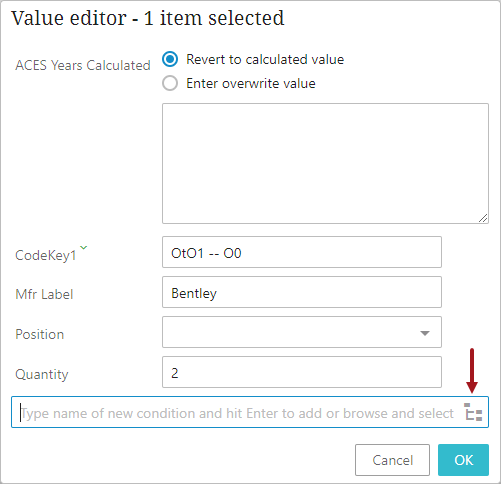501x484 pixels.
Task: Open the condition browse tree icon
Action: pos(473,412)
